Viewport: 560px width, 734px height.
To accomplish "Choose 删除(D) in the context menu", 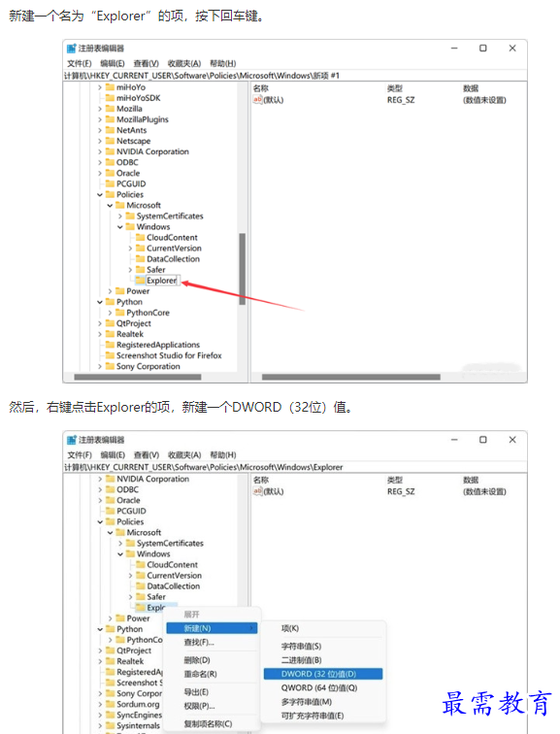I will (x=212, y=660).
